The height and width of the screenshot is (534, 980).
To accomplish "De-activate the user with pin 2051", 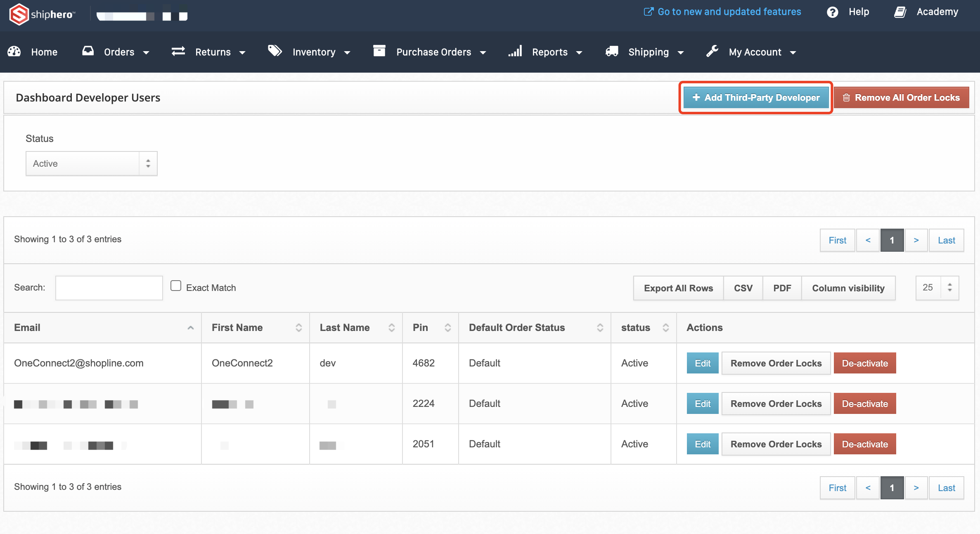I will [x=865, y=444].
